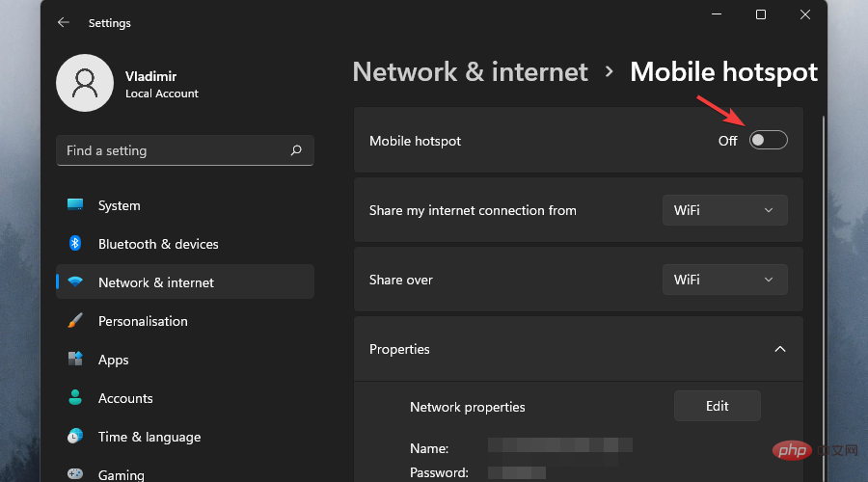Click the Bluetooth icon in sidebar

point(75,244)
